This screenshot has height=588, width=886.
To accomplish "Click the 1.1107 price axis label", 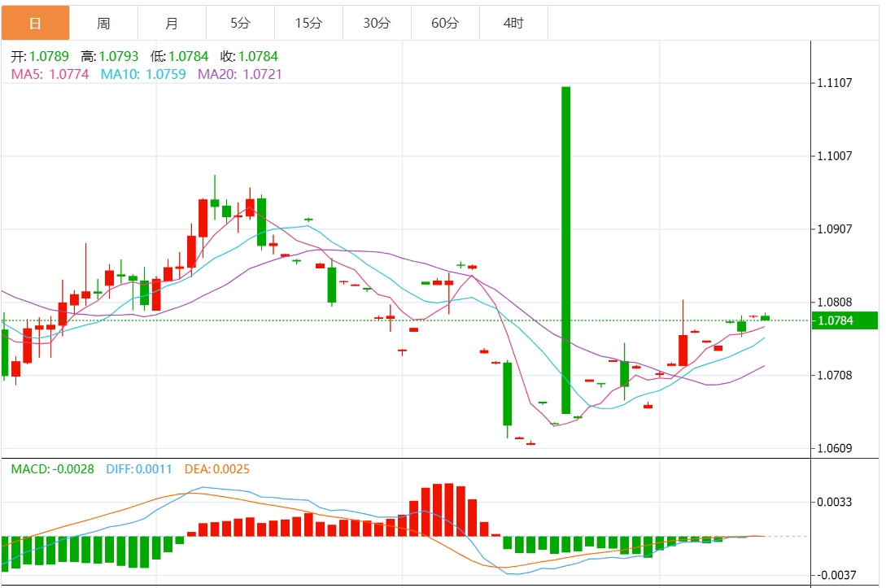I will click(835, 83).
